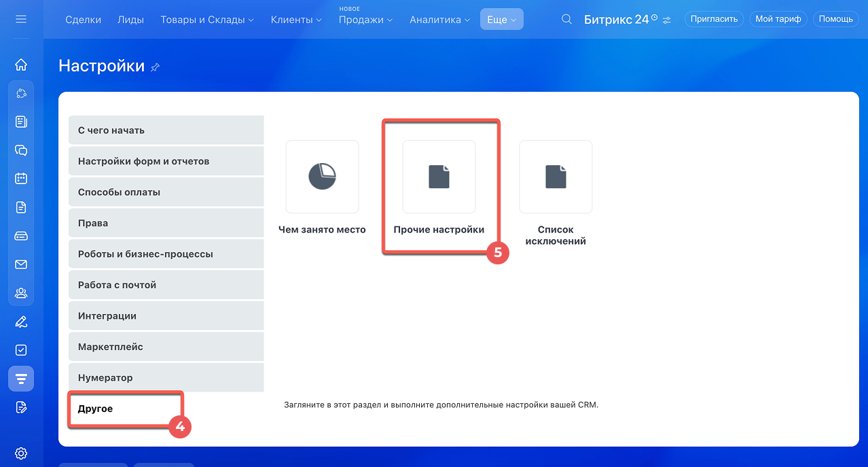The image size is (868, 467).
Task: Click the Чем занято место label
Action: point(322,230)
